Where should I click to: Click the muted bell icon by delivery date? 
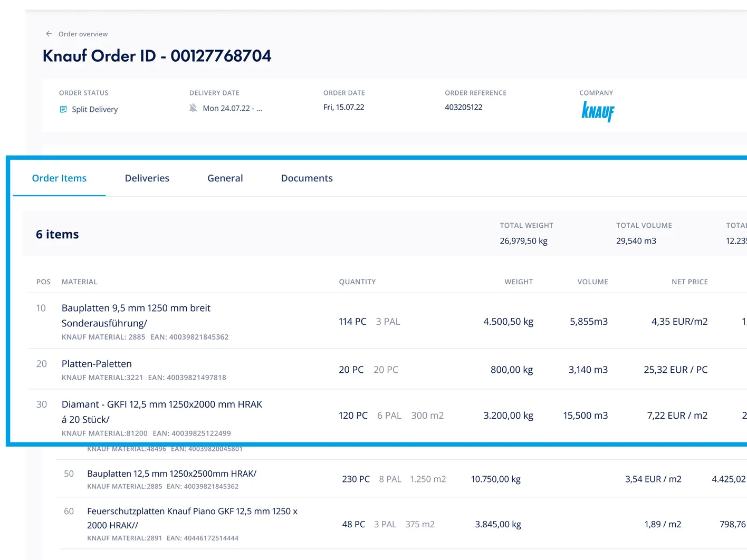(193, 108)
